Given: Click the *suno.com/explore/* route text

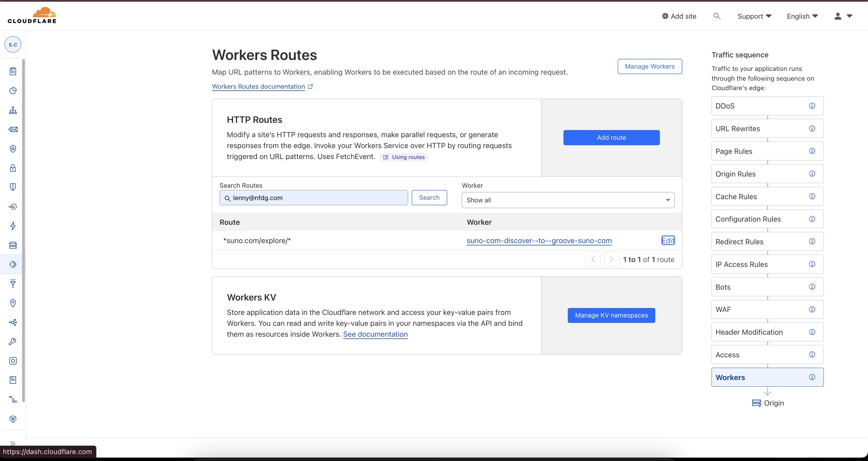Looking at the screenshot, I should pos(257,241).
